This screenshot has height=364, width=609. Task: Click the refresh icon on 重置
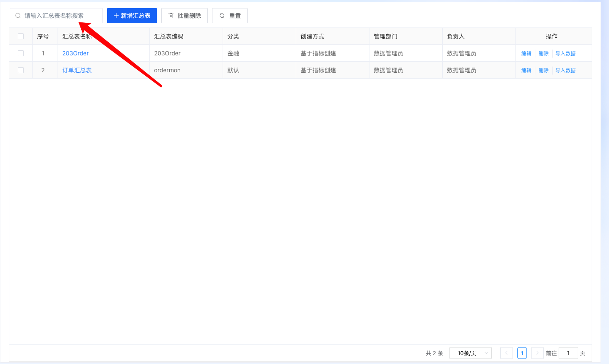(x=222, y=16)
